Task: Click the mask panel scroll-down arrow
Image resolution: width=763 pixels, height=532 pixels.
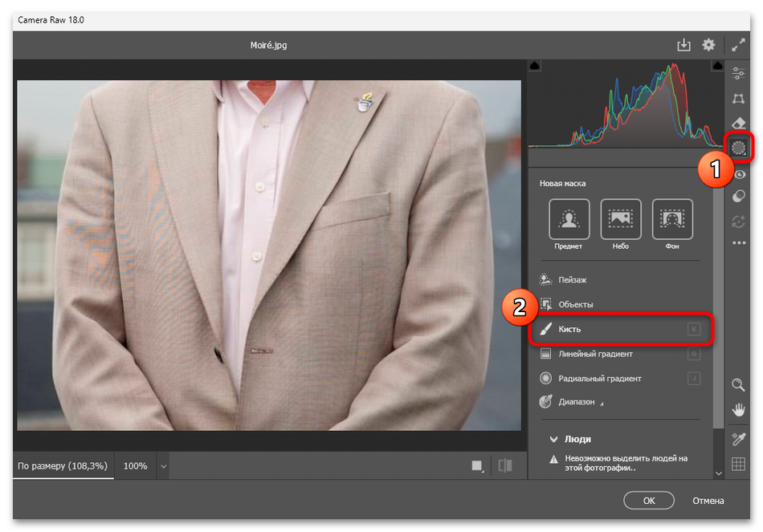Action: point(718,473)
